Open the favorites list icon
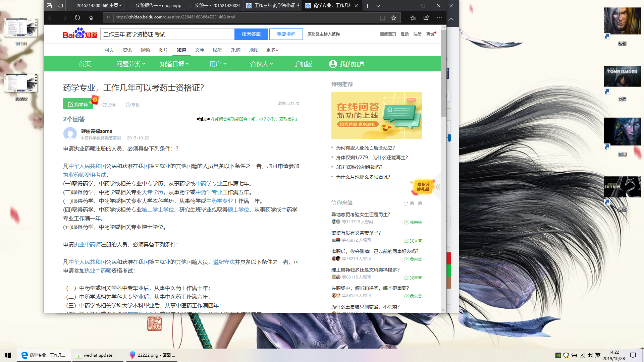 413,18
